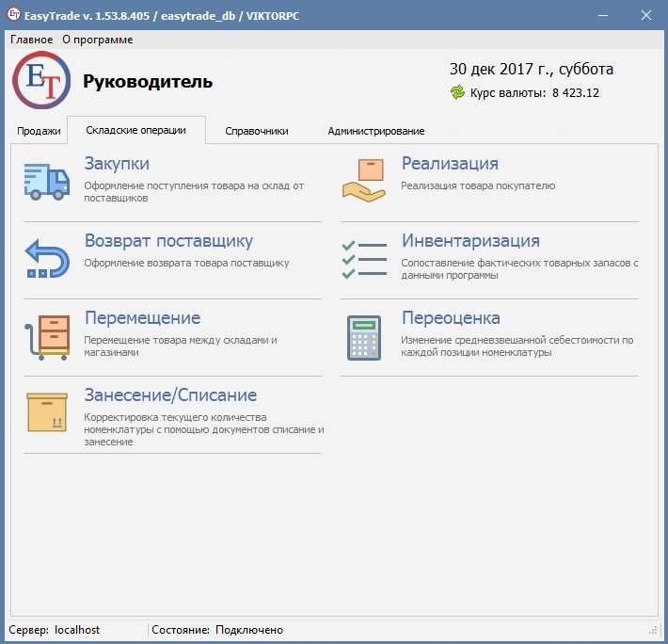The image size is (668, 644).
Task: Click the Курс валюты label
Action: click(508, 93)
